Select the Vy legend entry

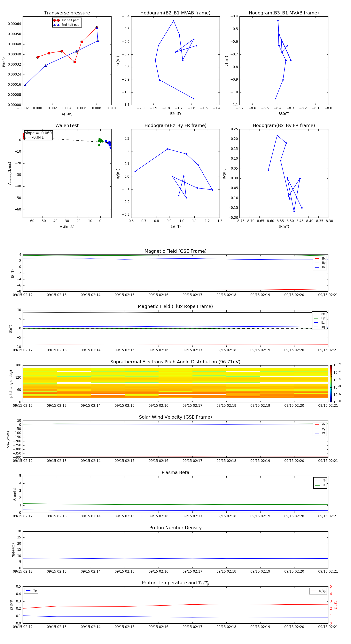pyautogui.click(x=320, y=429)
